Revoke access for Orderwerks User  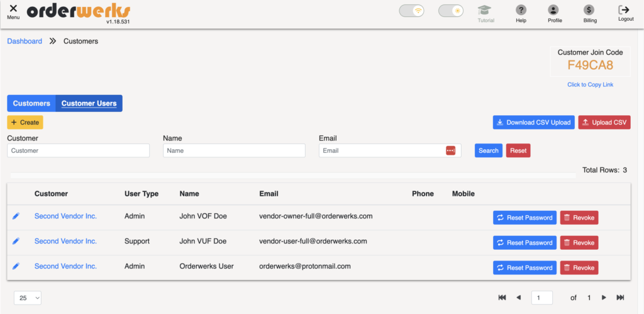[579, 268]
